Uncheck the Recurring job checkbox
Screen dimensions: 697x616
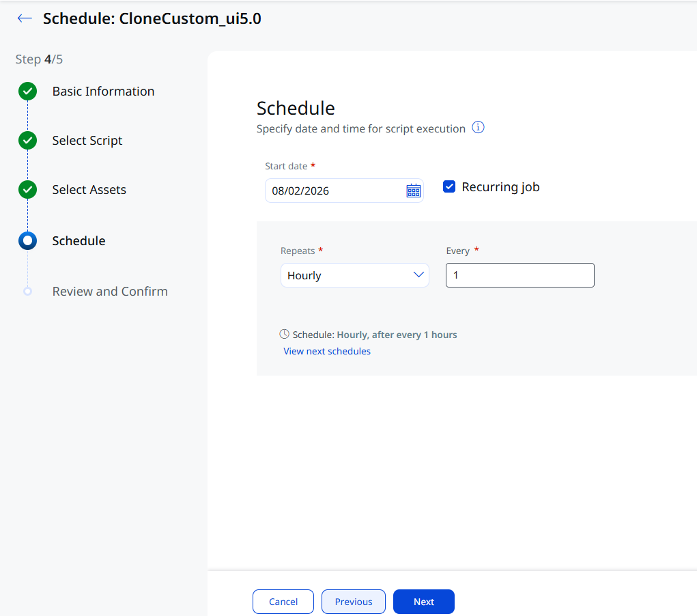[x=449, y=186]
